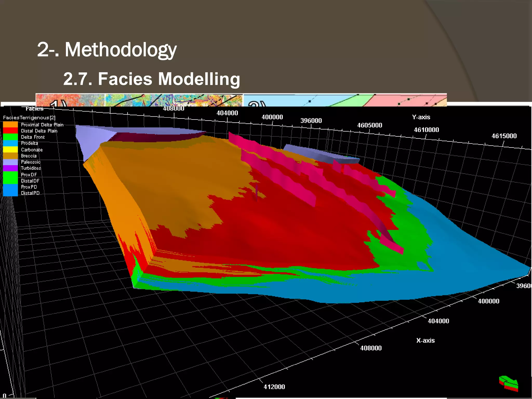This screenshot has width=532, height=399.
Task: Click the 'FaciesTerrigenous[2]' legend title
Action: pyautogui.click(x=29, y=118)
